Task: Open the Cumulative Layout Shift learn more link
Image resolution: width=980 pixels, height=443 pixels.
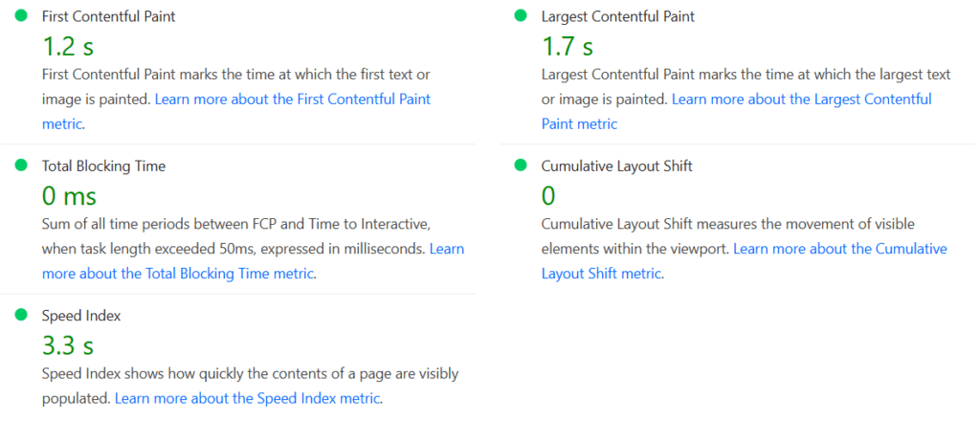Action: click(x=839, y=249)
